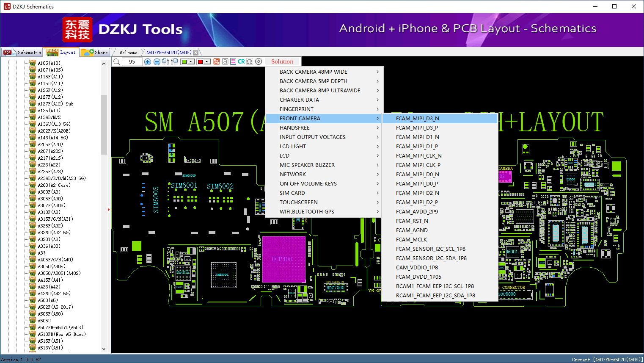
Task: Open the HANDSFREE submenu
Action: coord(325,128)
